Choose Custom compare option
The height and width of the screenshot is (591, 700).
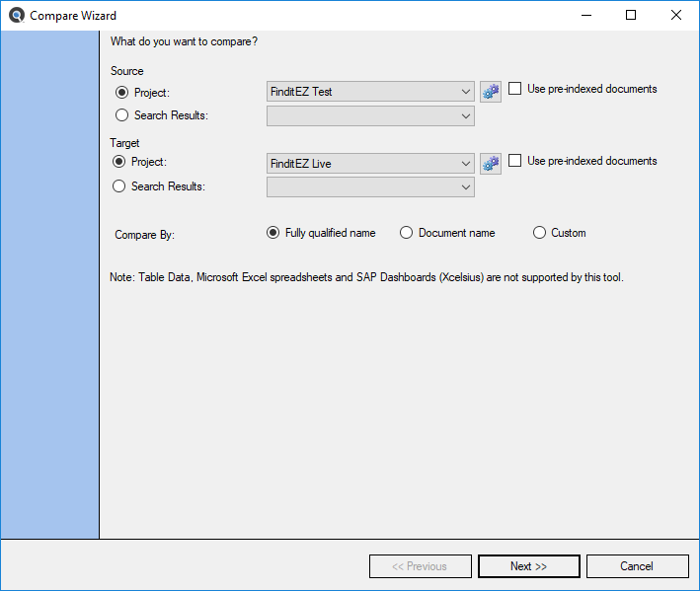pos(539,233)
